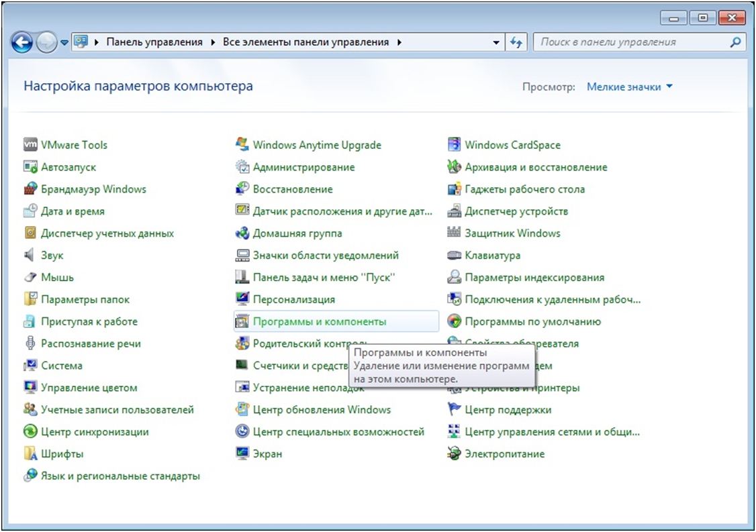Select Все элементы панели управления breadcrumb
756x532 pixels.
point(305,42)
